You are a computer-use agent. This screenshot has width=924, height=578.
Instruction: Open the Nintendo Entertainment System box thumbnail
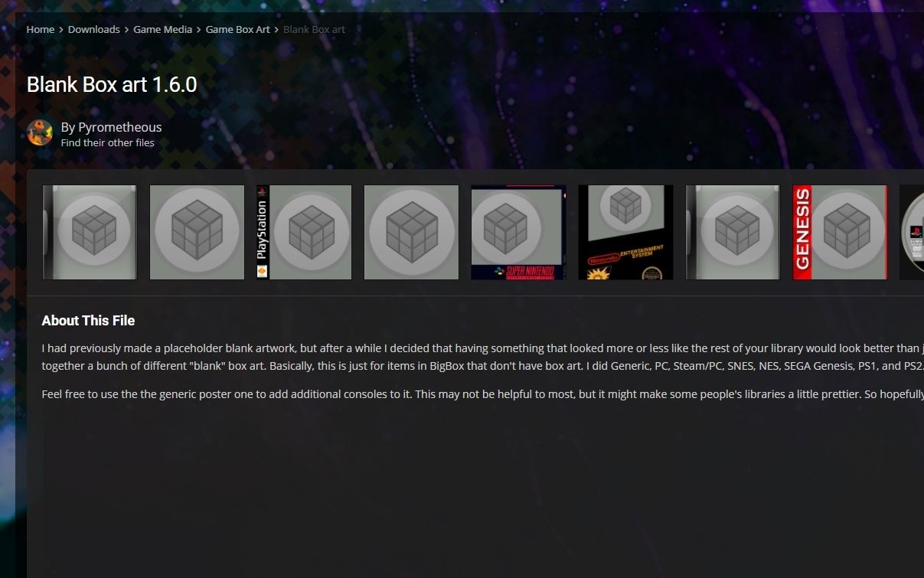(625, 232)
